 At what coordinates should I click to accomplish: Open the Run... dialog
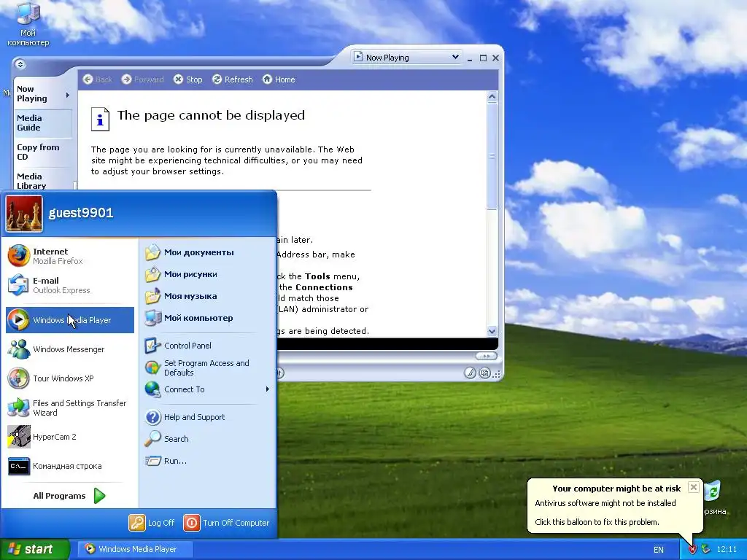208,461
